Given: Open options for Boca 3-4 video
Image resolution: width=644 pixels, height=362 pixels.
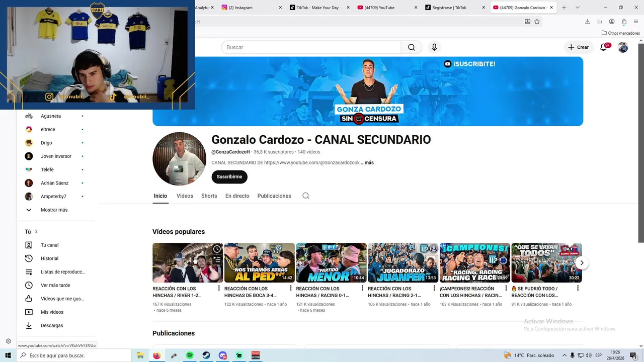Looking at the screenshot, I should (x=290, y=288).
